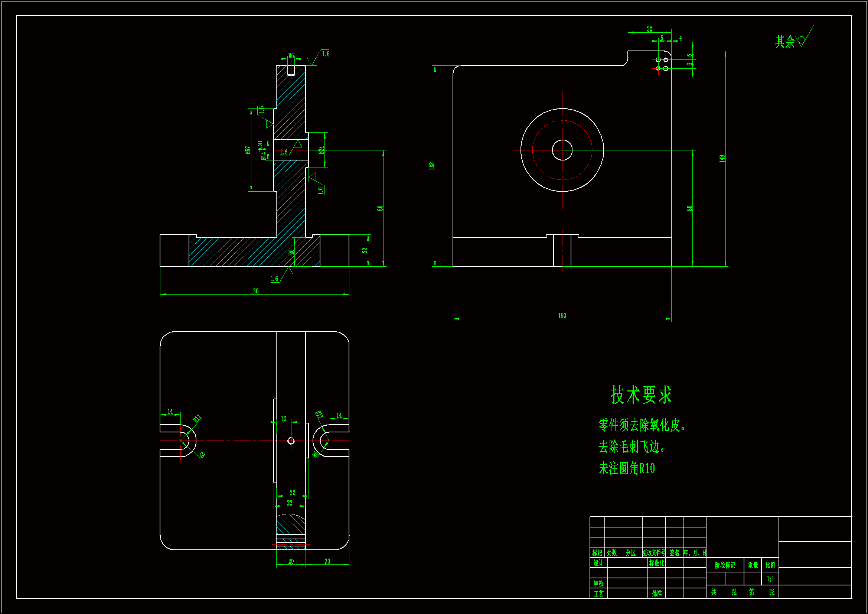Image resolution: width=868 pixels, height=614 pixels.
Task: Click the 148 height dimension text
Action: point(722,159)
